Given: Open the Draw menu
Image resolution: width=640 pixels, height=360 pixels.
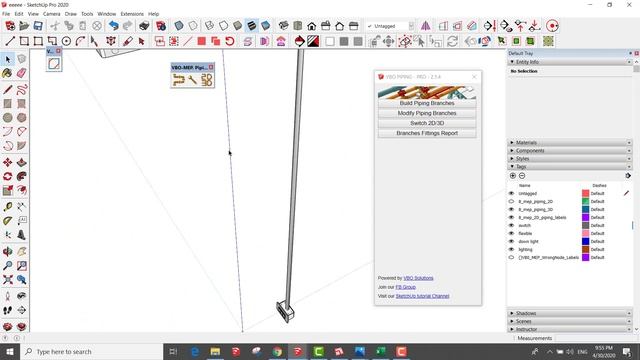Looking at the screenshot, I should [x=71, y=14].
